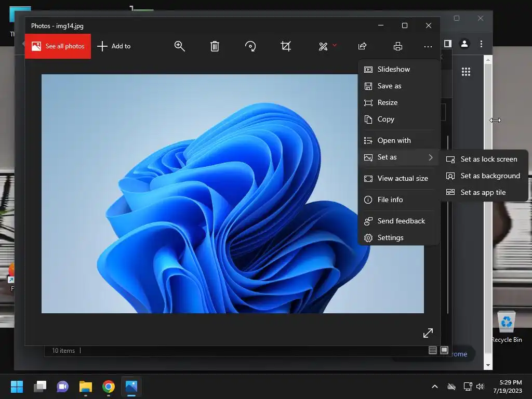
Task: Click See all photos button
Action: tap(58, 46)
